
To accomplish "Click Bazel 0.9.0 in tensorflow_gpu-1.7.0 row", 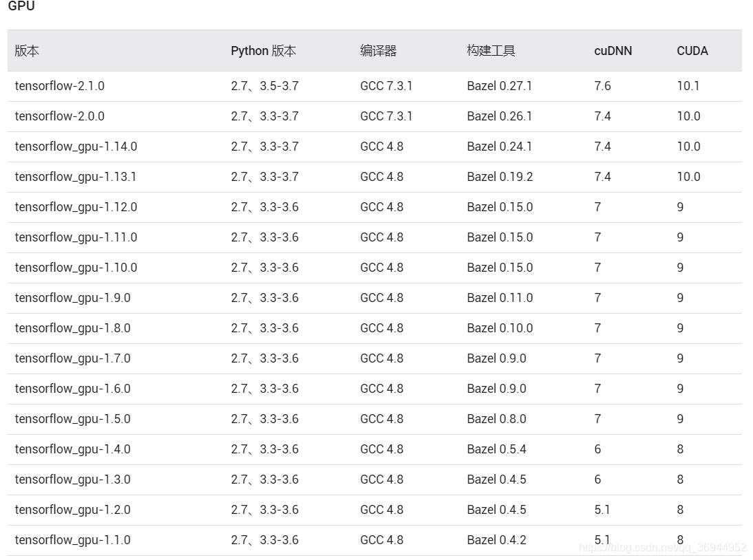I will (496, 358).
